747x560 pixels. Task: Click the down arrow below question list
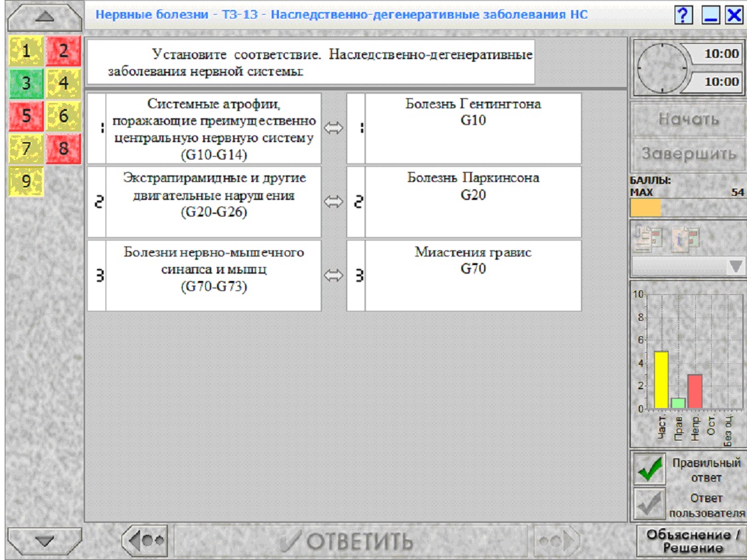coord(44,541)
